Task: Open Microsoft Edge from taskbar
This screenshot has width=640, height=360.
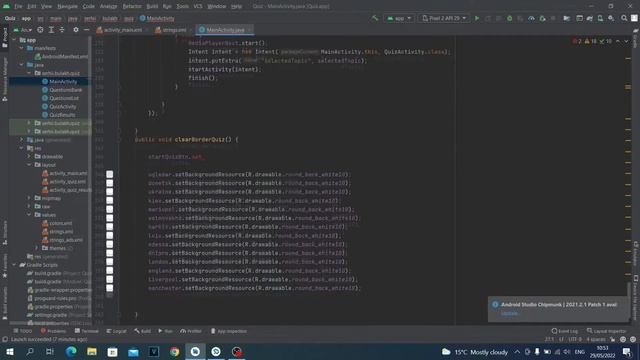Action: [x=71, y=352]
